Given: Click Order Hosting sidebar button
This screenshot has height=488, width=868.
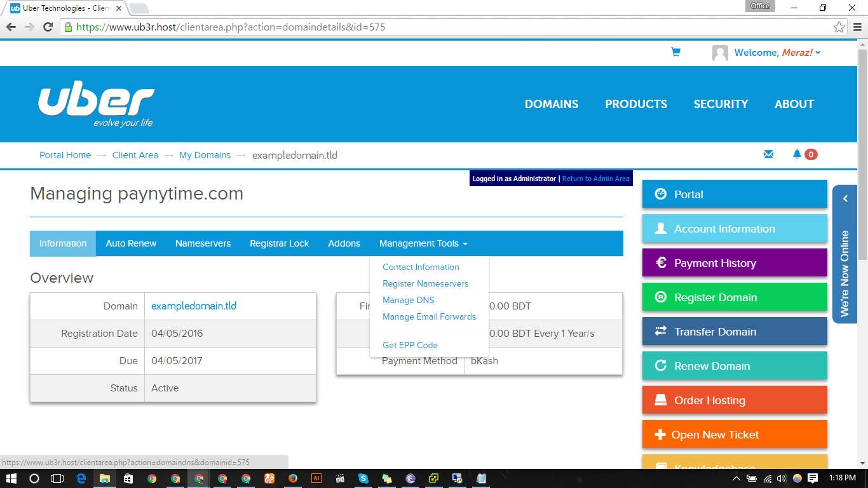Looking at the screenshot, I should click(x=735, y=400).
